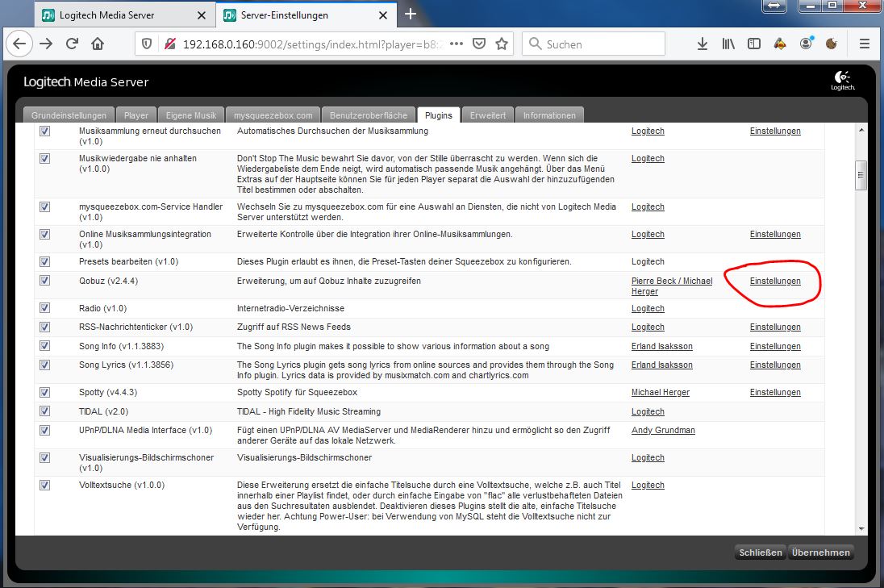This screenshot has height=588, width=884.
Task: Close the Logitech Media Server tab
Action: coord(202,15)
